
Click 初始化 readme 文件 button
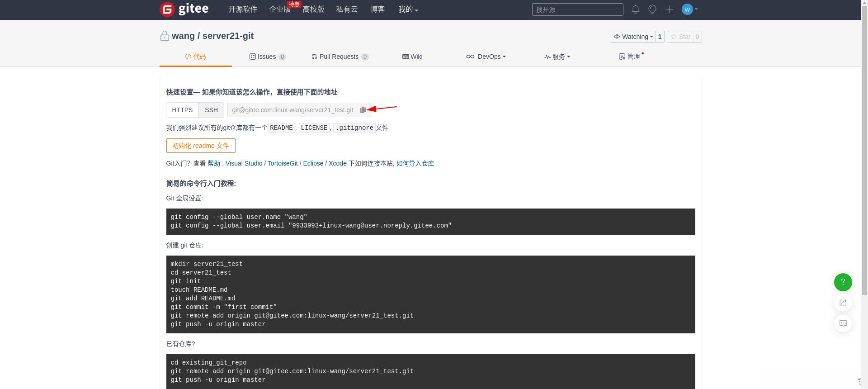click(x=201, y=146)
